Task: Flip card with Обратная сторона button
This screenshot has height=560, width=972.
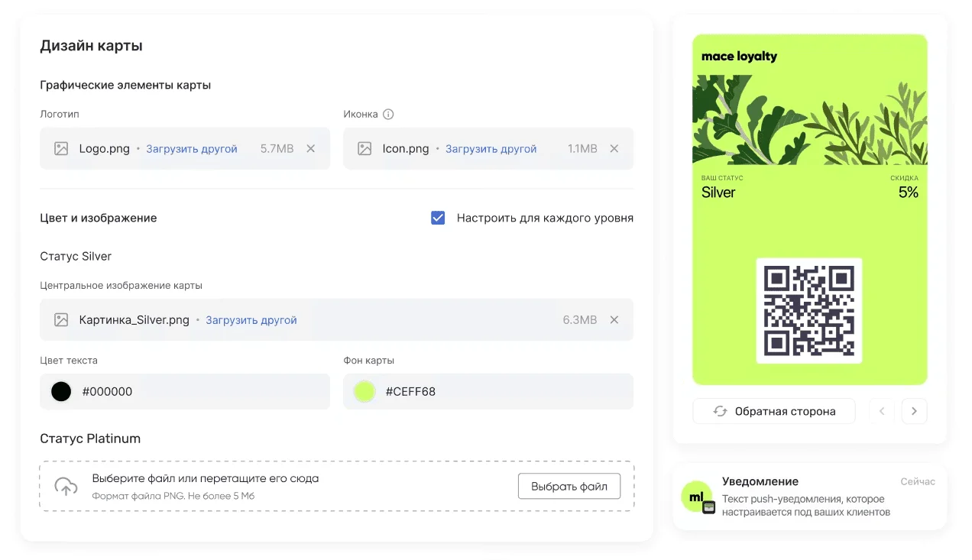Action: tap(774, 411)
